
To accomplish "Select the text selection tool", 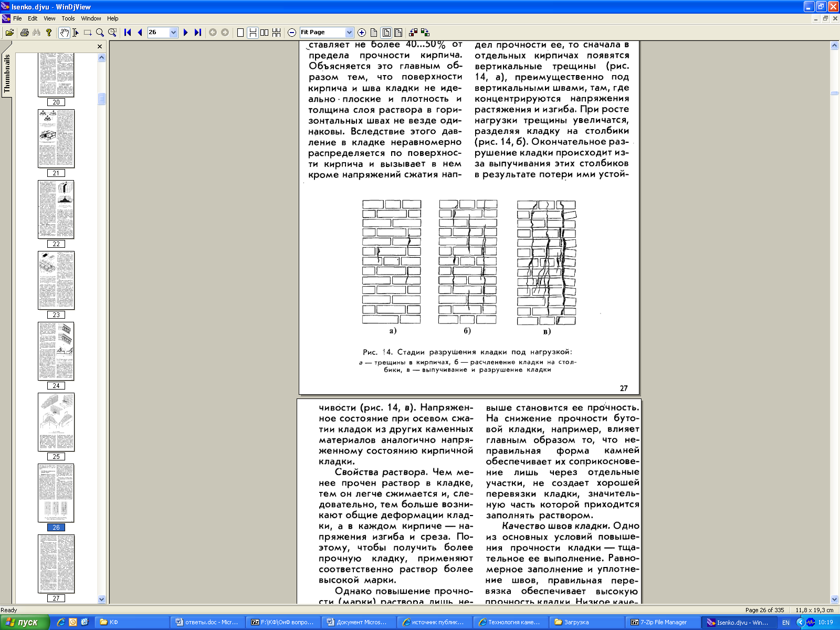I will tap(76, 33).
